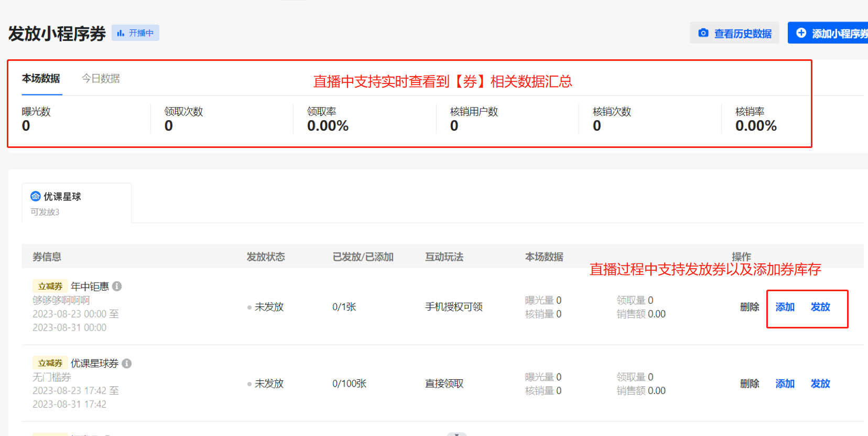
Task: Click the plus icon in 添加小程序券
Action: (x=801, y=33)
